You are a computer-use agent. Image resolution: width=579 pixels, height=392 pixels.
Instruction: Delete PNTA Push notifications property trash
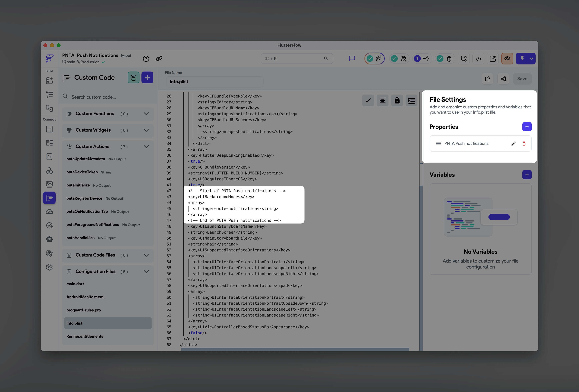tap(524, 144)
